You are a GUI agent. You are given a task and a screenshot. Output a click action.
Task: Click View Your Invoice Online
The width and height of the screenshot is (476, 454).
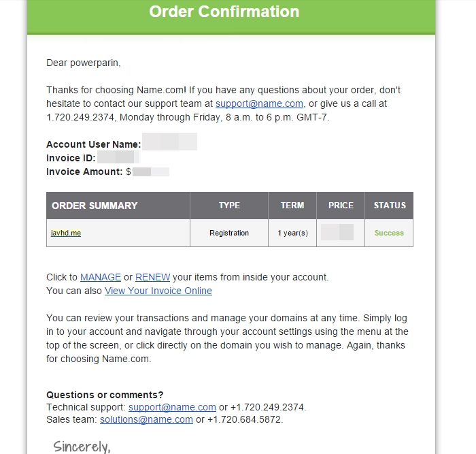[x=158, y=291]
